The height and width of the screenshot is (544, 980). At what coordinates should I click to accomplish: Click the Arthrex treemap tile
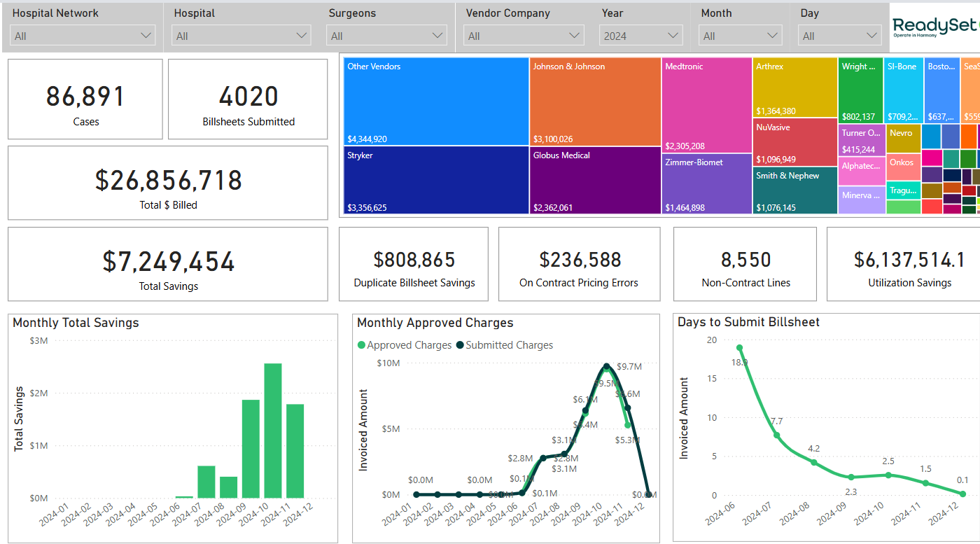(795, 88)
